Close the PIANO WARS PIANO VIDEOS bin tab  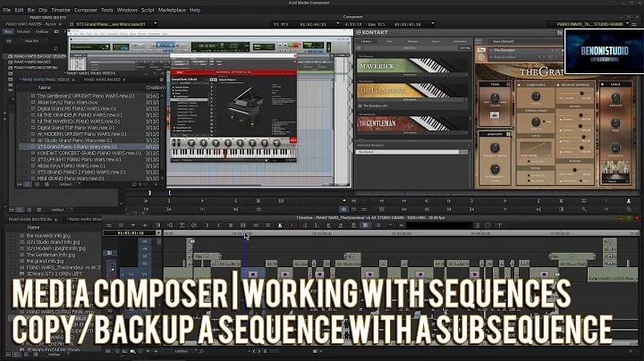73,80
